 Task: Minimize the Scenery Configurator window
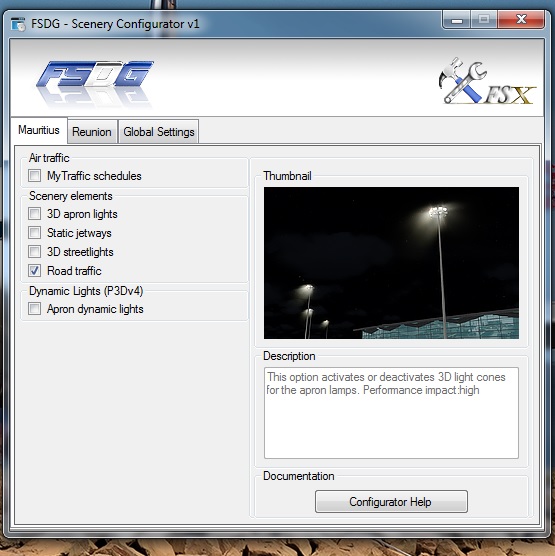click(x=457, y=20)
